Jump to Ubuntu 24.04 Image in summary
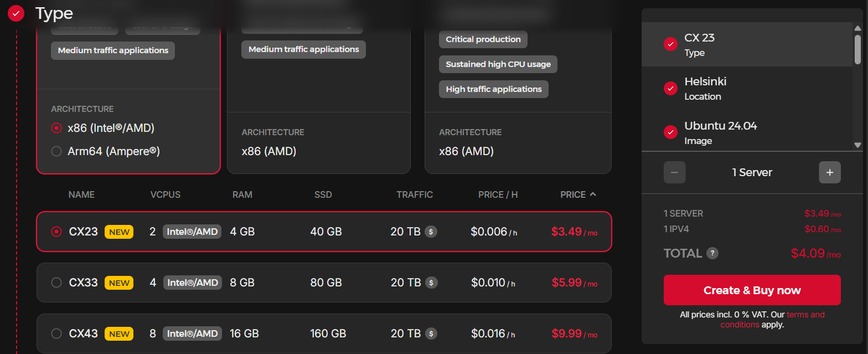Image resolution: width=868 pixels, height=354 pixels. (747, 132)
